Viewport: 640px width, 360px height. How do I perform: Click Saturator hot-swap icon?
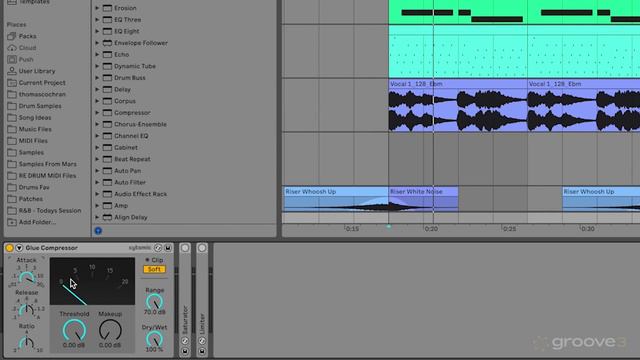185,341
